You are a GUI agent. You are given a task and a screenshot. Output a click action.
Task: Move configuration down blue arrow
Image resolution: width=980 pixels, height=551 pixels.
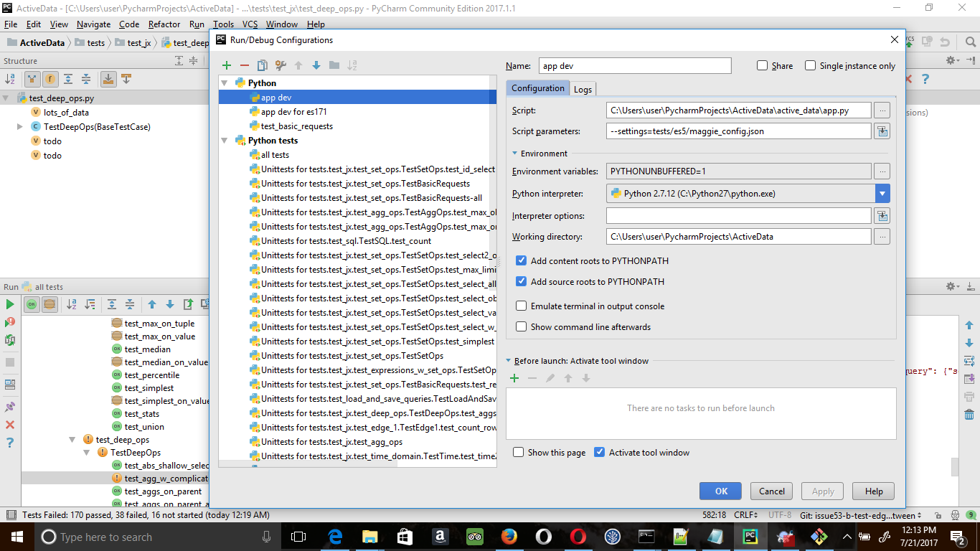click(x=316, y=65)
